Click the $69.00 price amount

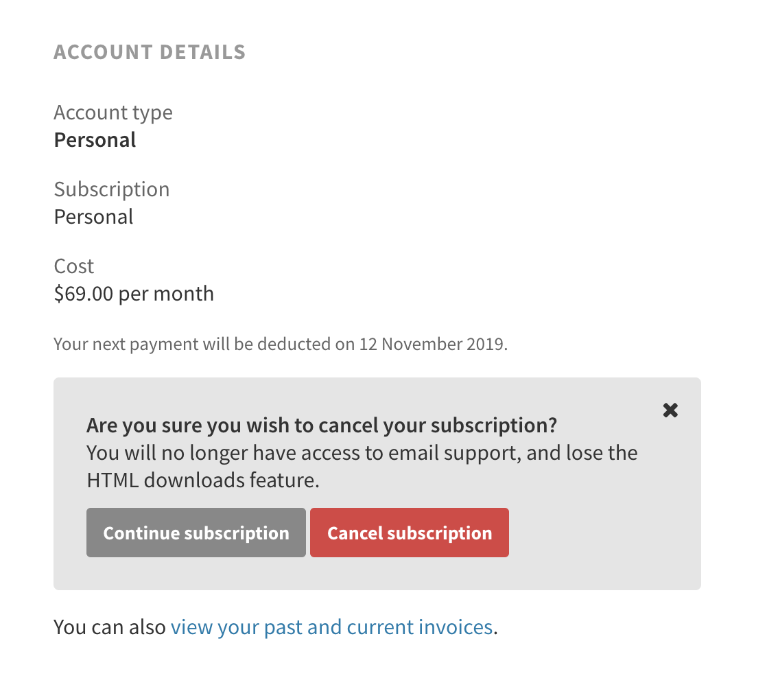(84, 294)
